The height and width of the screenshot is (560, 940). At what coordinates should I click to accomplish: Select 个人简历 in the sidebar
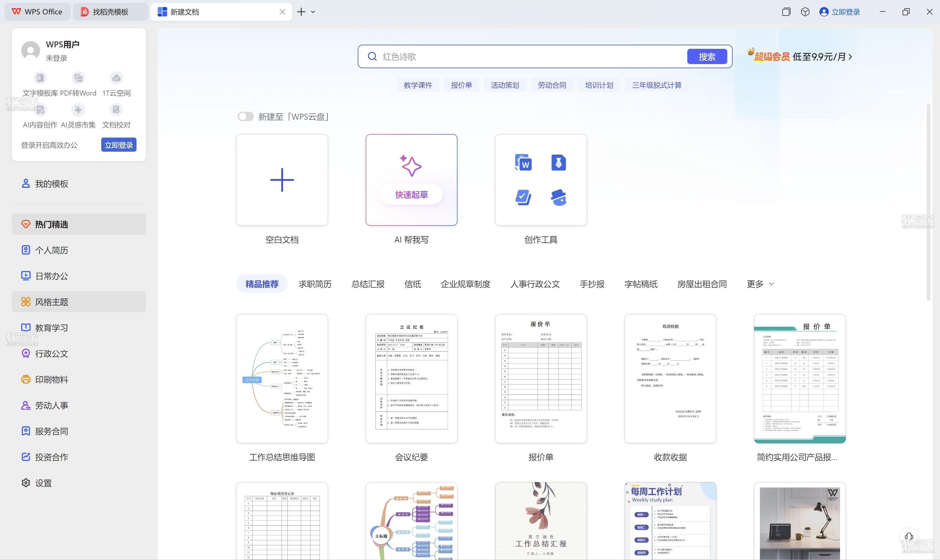pyautogui.click(x=79, y=250)
